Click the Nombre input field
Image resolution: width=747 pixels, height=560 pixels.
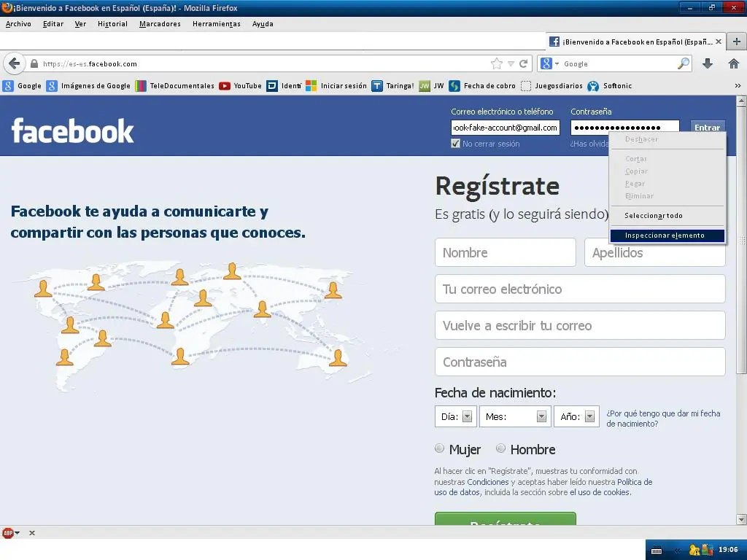pyautogui.click(x=506, y=252)
